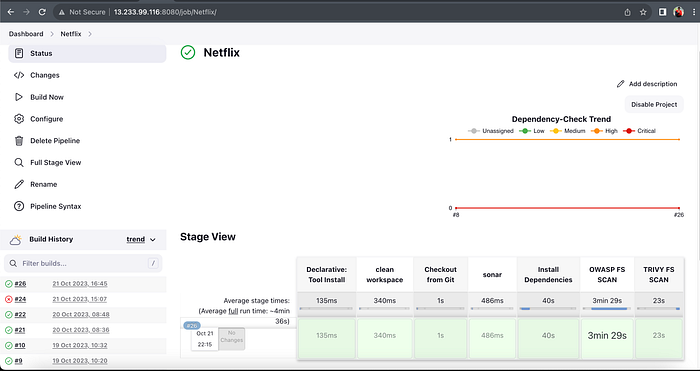Toggle Low series in trend legend
700x371 pixels.
click(532, 131)
